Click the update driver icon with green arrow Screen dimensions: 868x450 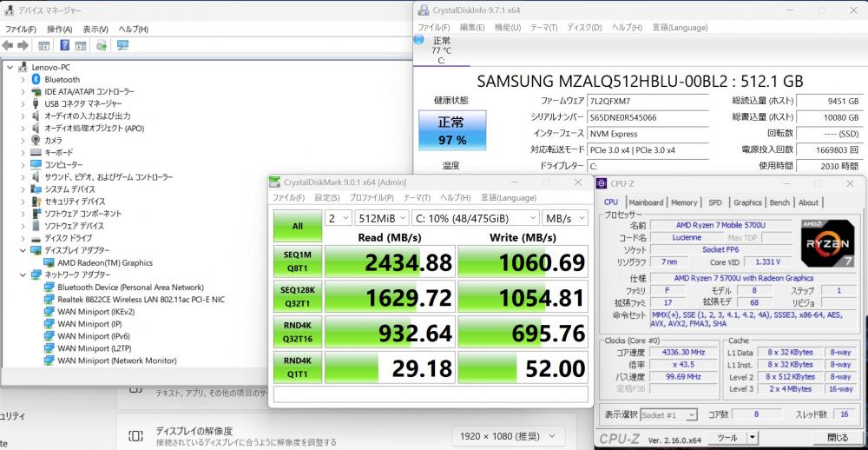coord(102,45)
